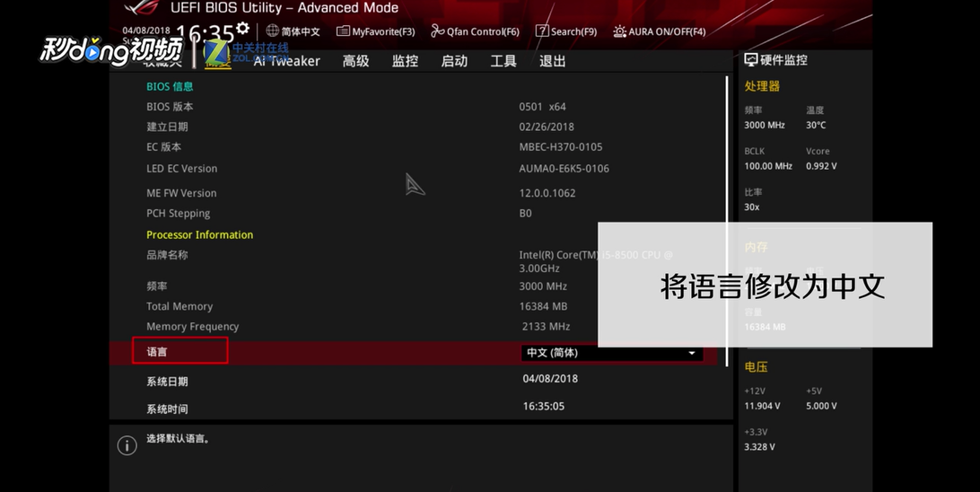
Task: Click the value 2133 MHz
Action: pyautogui.click(x=546, y=326)
